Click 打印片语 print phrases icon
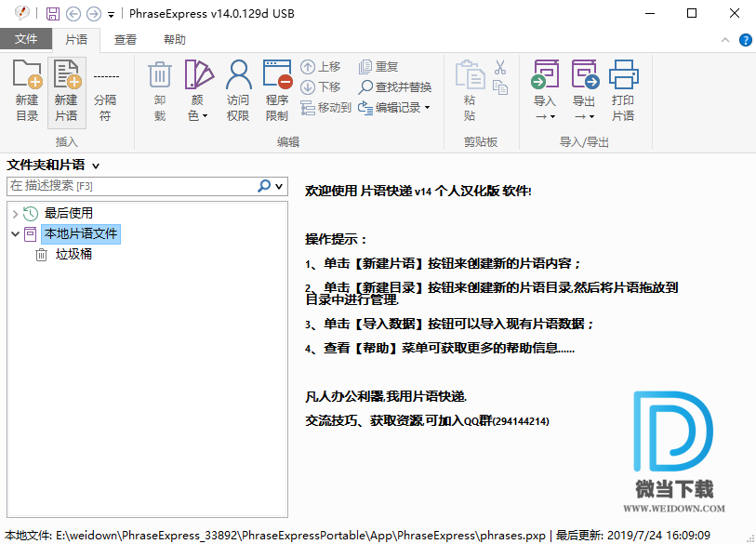Image resolution: width=756 pixels, height=544 pixels. (623, 74)
